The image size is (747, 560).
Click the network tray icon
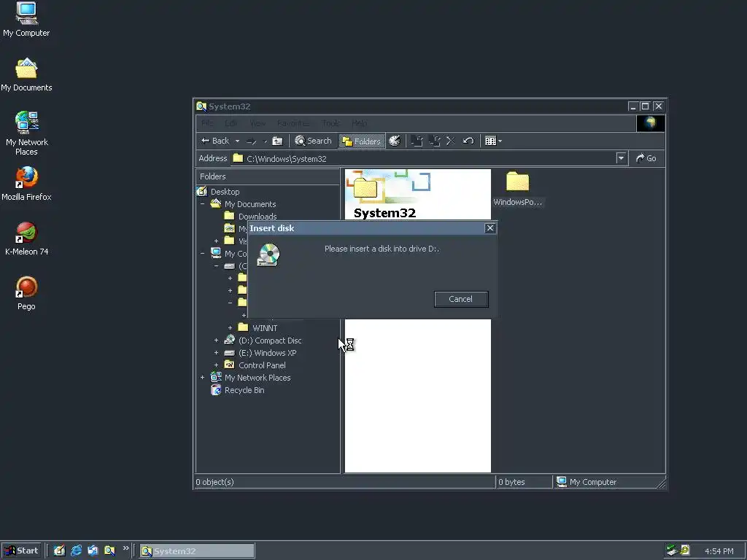tap(672, 551)
